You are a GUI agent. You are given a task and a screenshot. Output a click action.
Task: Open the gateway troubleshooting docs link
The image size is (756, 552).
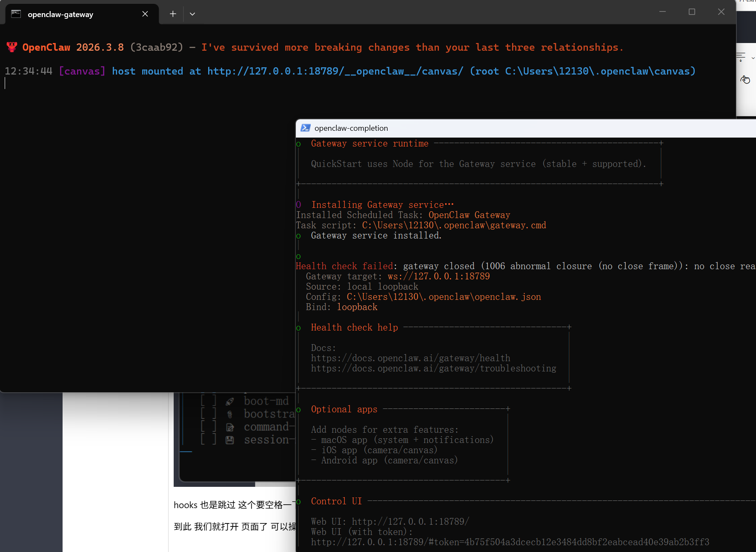pyautogui.click(x=433, y=368)
